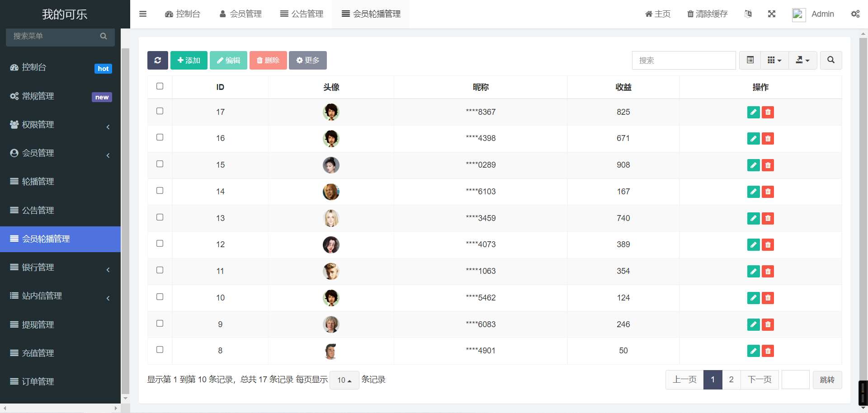Open the page size dropdown showing 10
Viewport: 868px width, 413px height.
[x=344, y=380]
